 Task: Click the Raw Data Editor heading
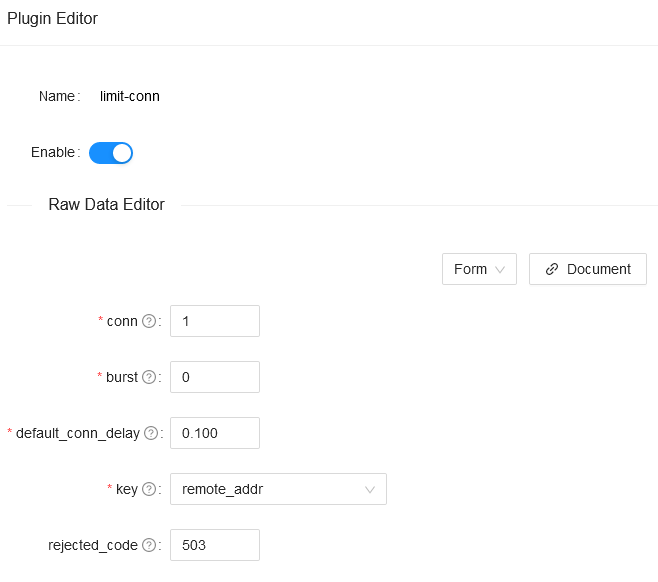pos(107,204)
